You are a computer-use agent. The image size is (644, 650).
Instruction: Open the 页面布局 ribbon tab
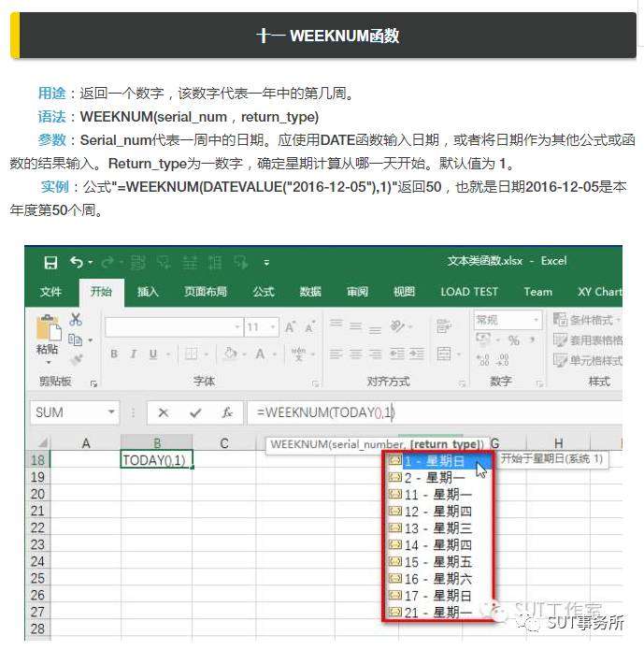(206, 292)
